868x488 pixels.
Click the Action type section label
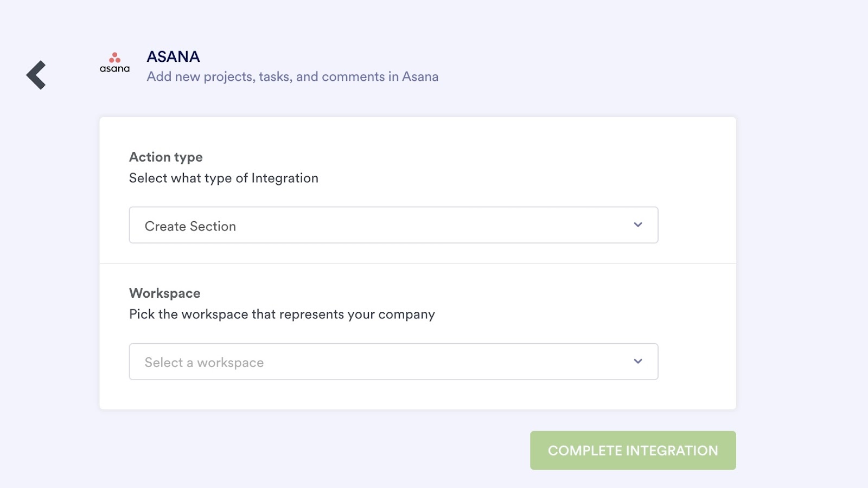point(166,157)
